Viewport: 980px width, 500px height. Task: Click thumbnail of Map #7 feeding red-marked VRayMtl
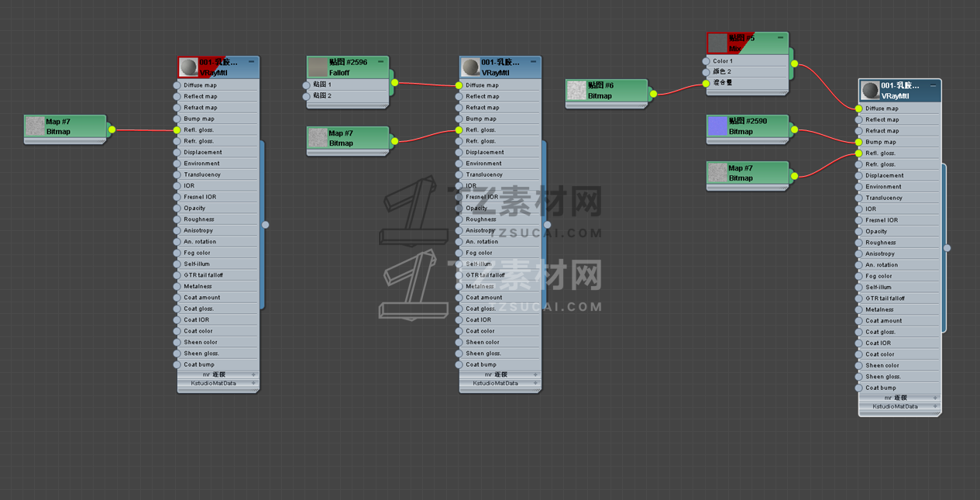[x=35, y=126]
